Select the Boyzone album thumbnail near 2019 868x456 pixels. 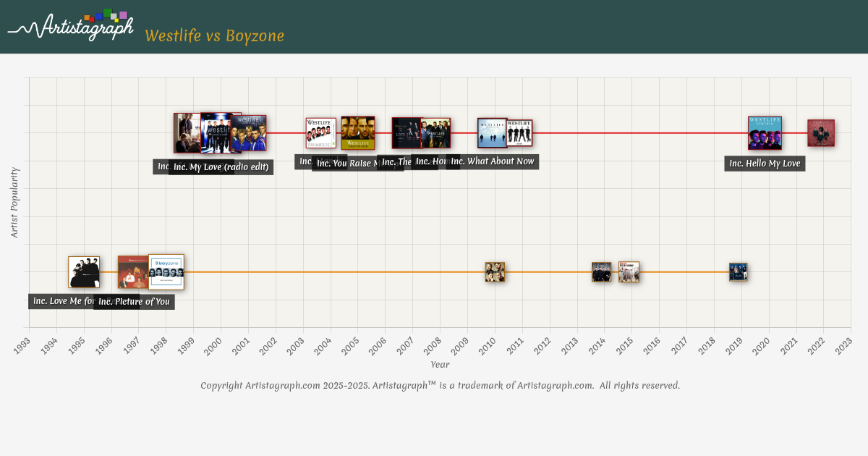[x=738, y=272]
